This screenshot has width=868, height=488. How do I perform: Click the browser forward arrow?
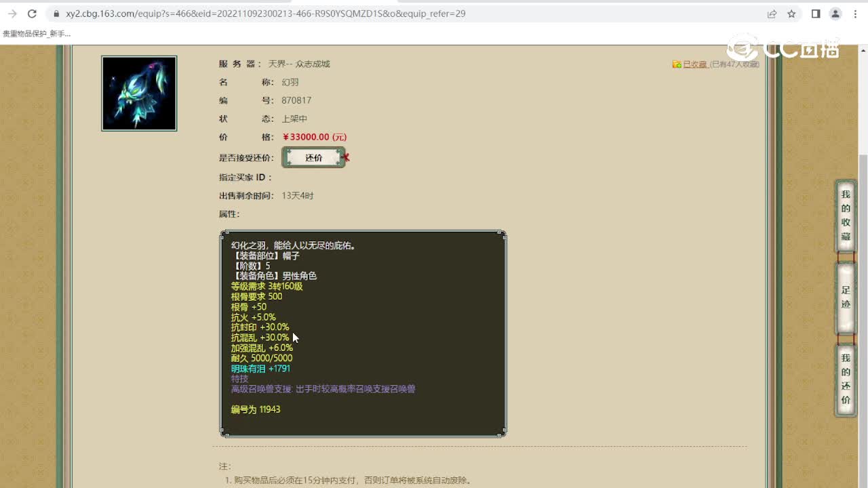12,14
